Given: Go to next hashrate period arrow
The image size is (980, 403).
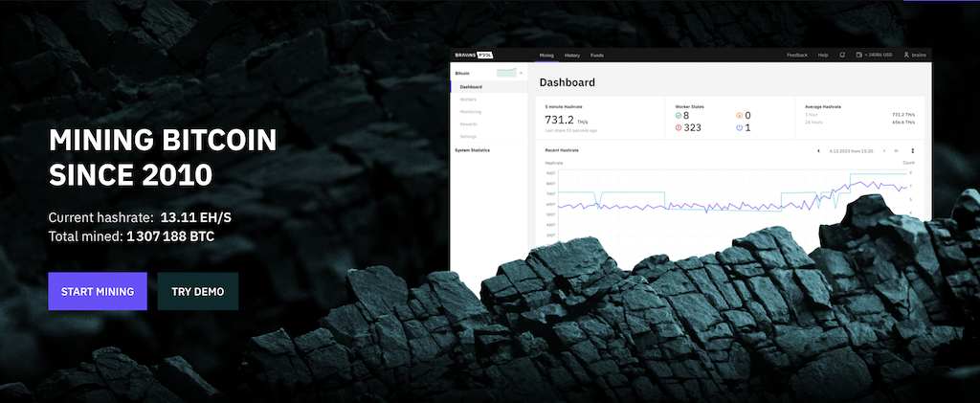Looking at the screenshot, I should (x=882, y=150).
